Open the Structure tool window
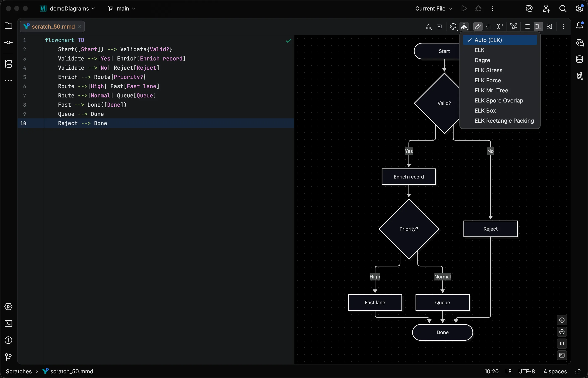The height and width of the screenshot is (378, 588). tap(8, 64)
